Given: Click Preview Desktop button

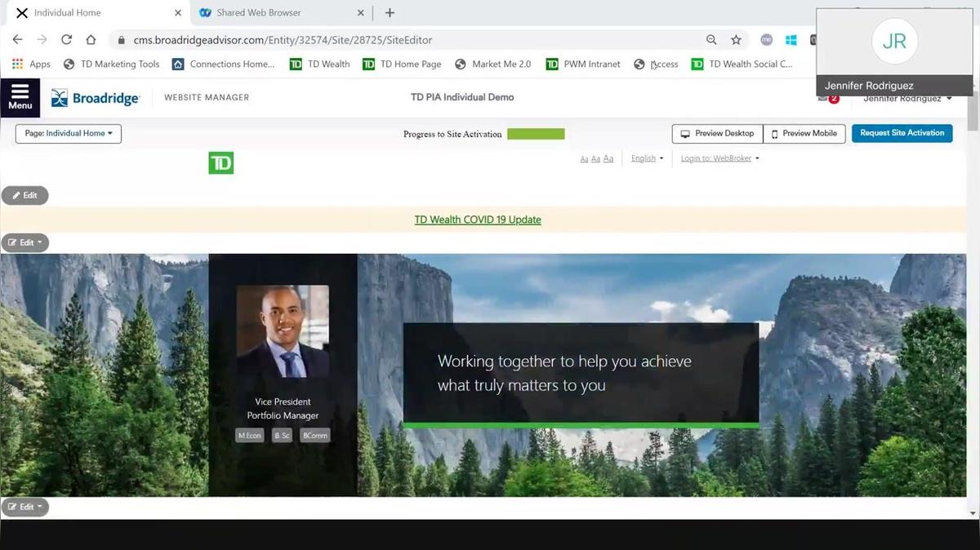Looking at the screenshot, I should 718,133.
